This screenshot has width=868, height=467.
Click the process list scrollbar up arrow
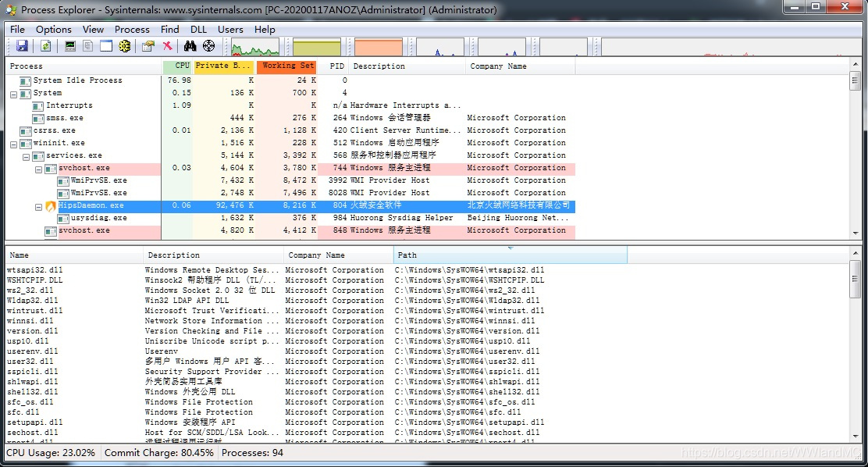[856, 65]
